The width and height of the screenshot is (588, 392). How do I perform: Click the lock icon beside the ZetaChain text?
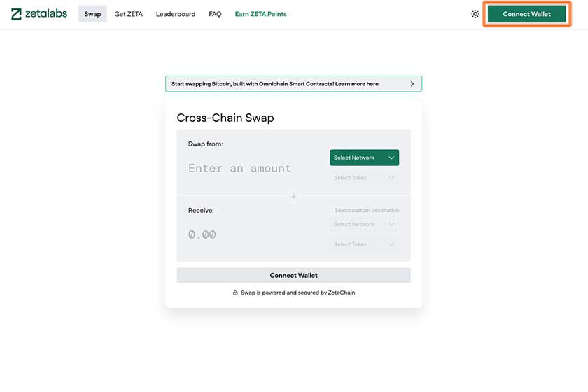[x=235, y=293]
